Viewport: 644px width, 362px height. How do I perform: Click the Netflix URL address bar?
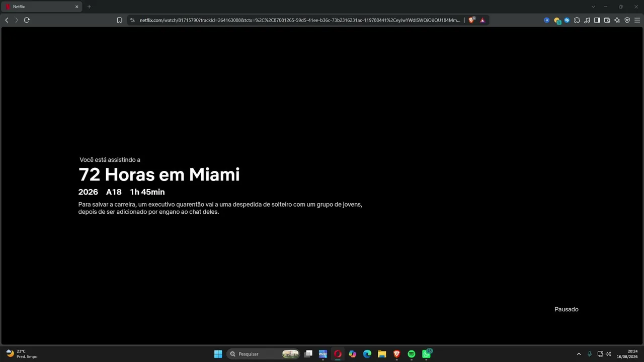[300, 20]
